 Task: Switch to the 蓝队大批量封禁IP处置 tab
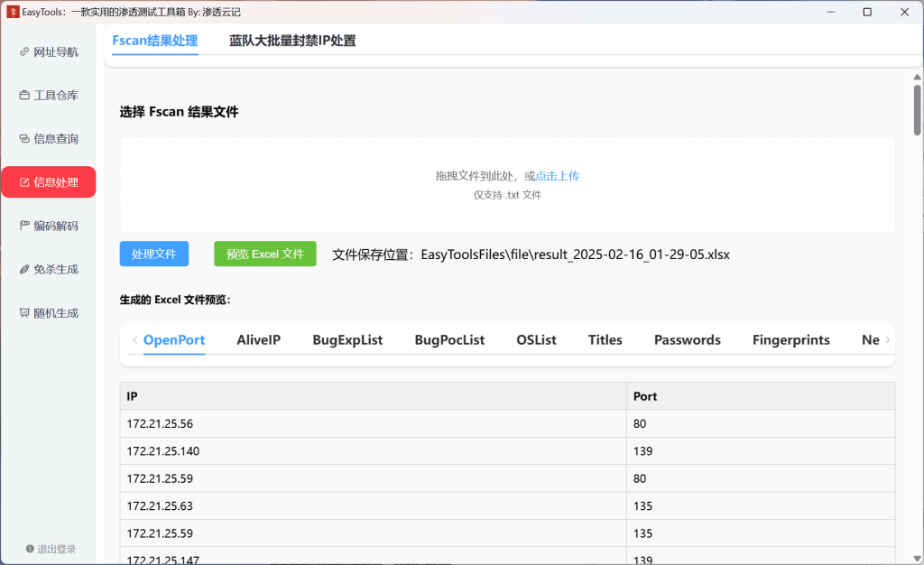[x=292, y=41]
